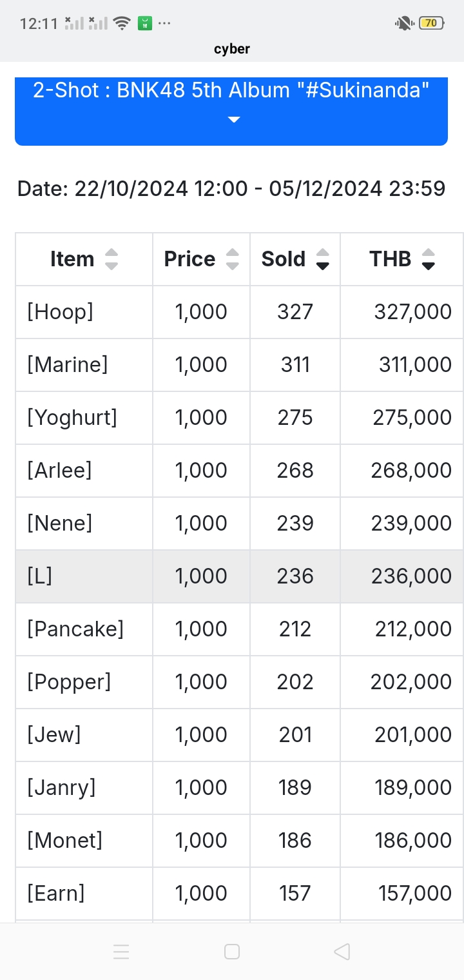Click the white caret under album title
This screenshot has width=464, height=980.
tap(234, 120)
